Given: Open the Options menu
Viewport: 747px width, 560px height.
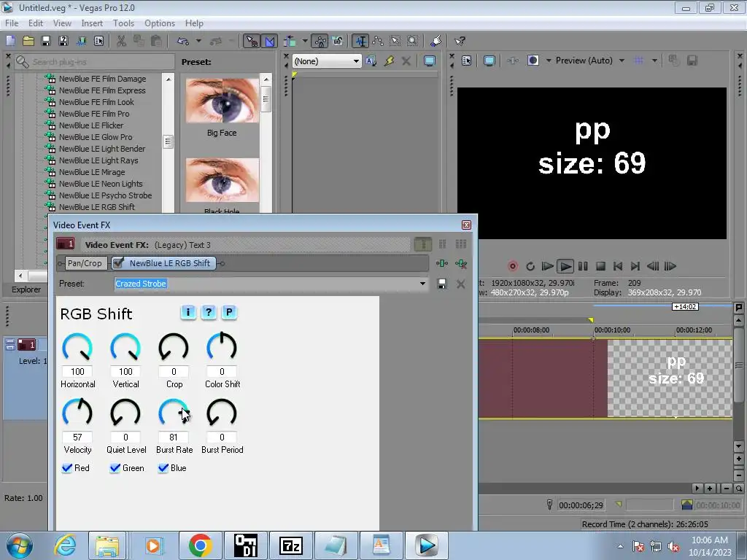Looking at the screenshot, I should [160, 23].
